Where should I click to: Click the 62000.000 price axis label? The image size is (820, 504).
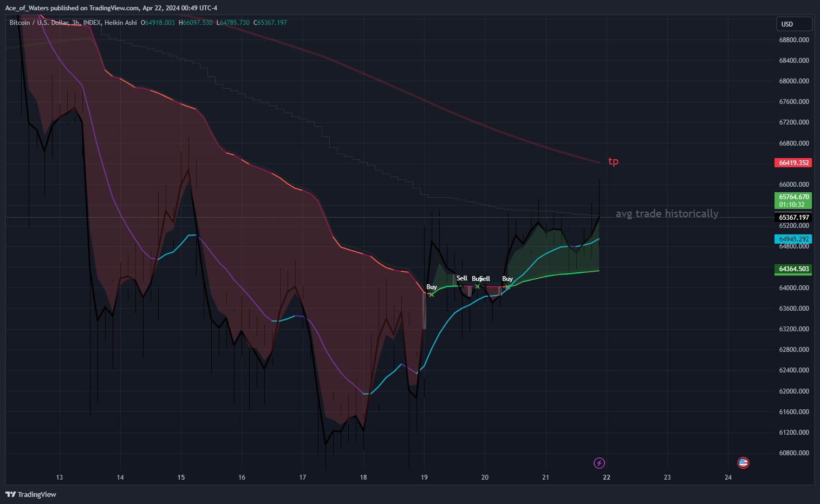click(794, 391)
